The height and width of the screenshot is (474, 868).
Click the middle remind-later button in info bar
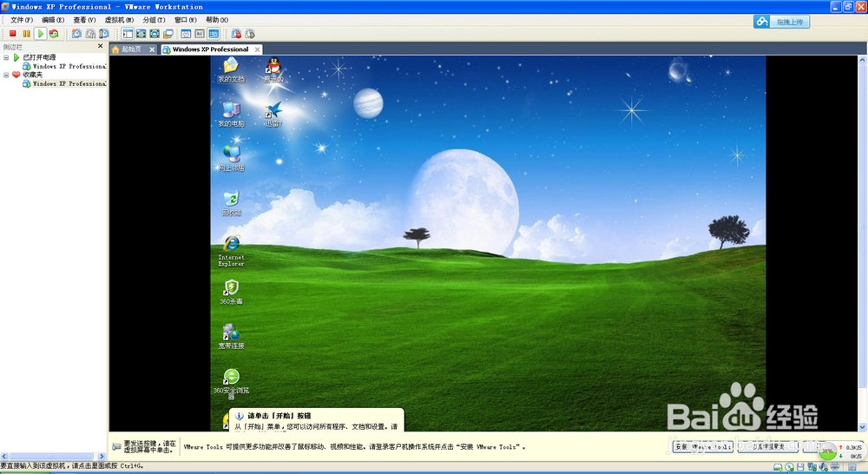pyautogui.click(x=768, y=447)
